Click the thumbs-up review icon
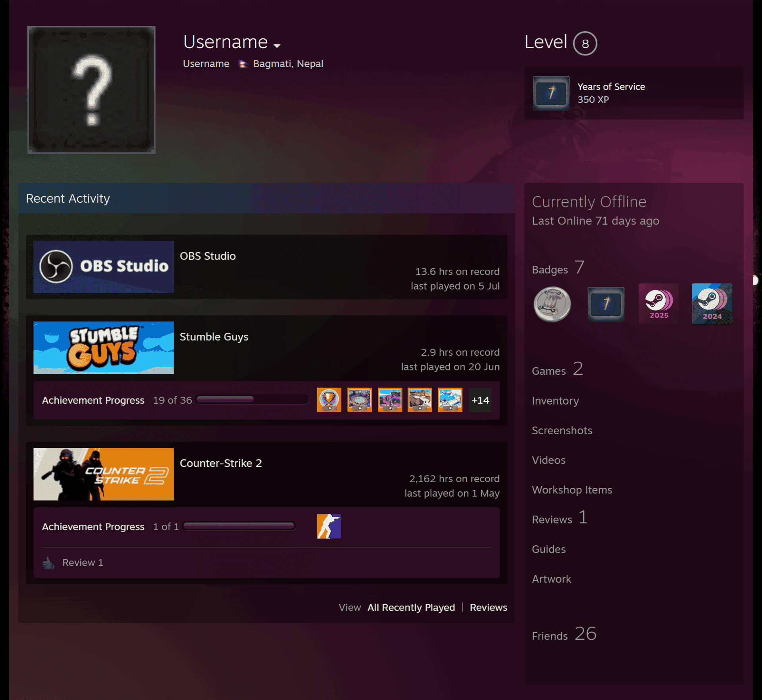This screenshot has height=700, width=762. [48, 563]
